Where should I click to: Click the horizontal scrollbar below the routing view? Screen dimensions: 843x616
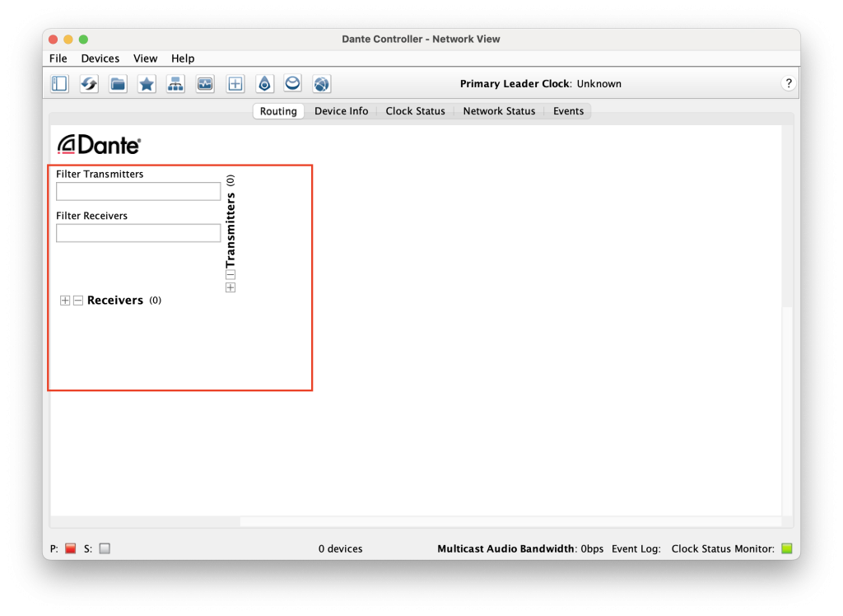tap(416, 522)
